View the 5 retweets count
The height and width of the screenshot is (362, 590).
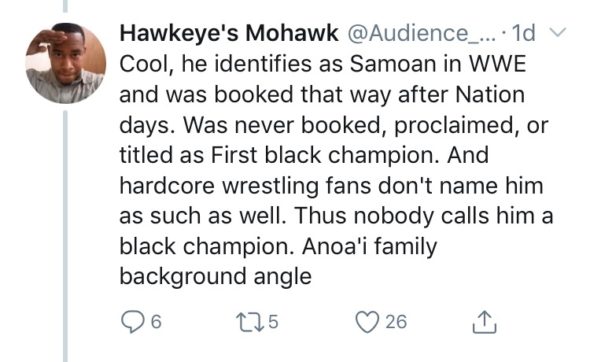(x=273, y=322)
